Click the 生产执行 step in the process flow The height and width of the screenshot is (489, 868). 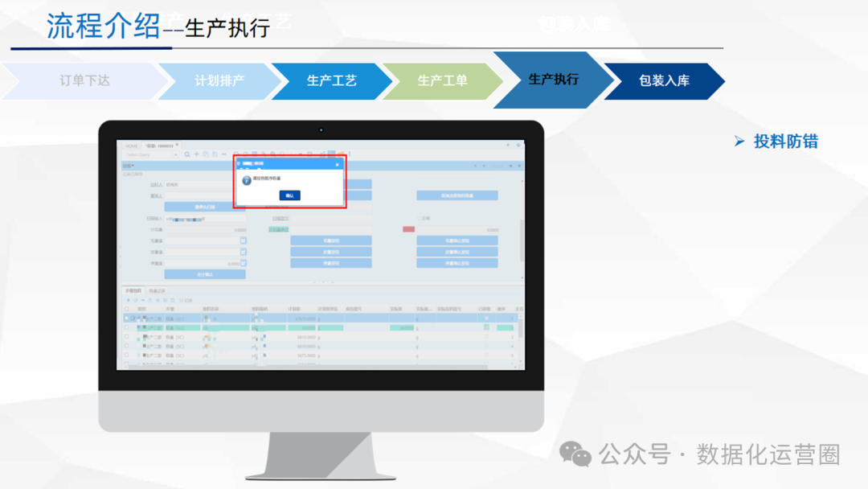(554, 80)
